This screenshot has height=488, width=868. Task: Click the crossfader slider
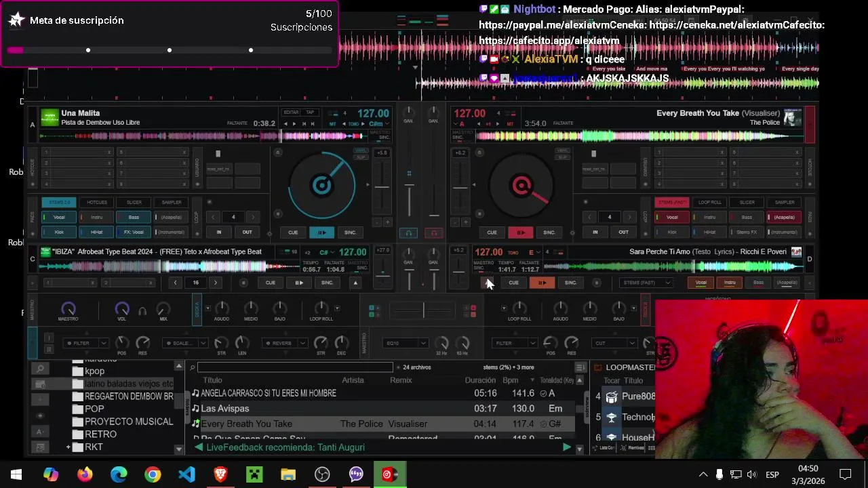tap(423, 310)
